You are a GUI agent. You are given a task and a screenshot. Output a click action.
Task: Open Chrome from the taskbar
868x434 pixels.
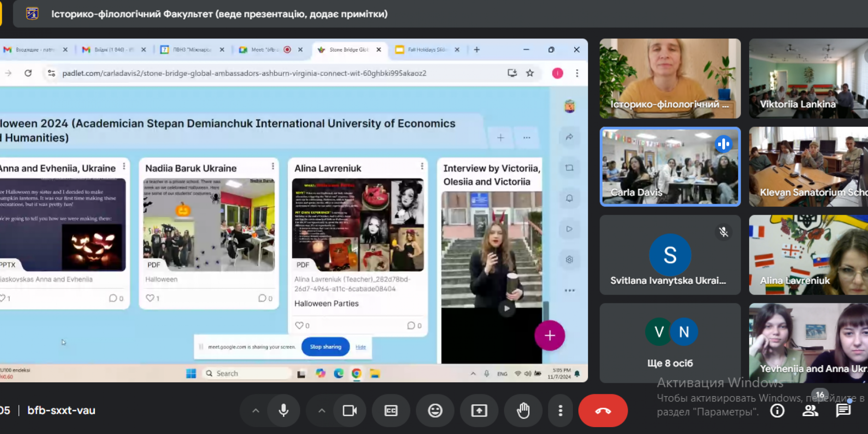[356, 373]
